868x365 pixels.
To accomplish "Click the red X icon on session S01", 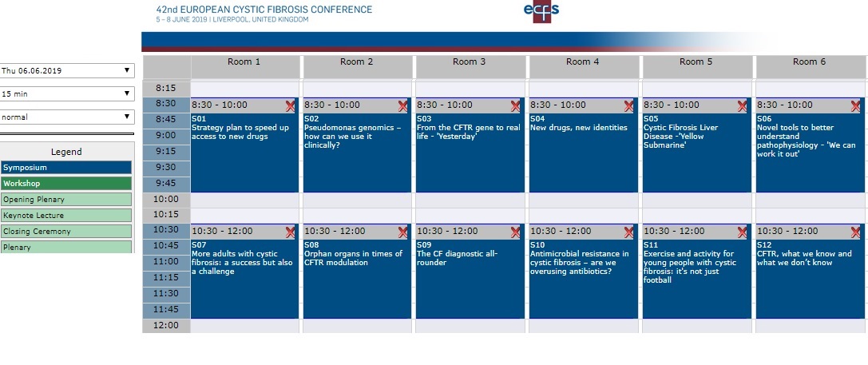I will click(x=290, y=106).
